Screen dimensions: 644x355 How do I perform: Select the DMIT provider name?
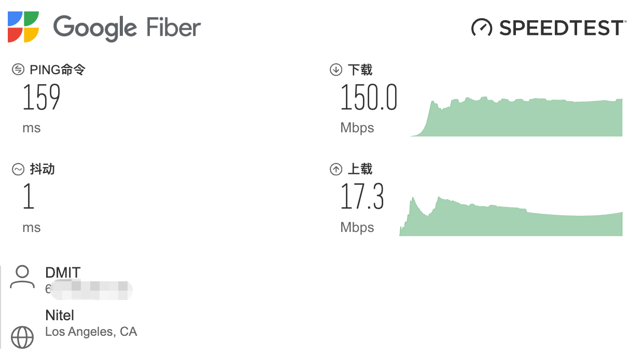63,272
